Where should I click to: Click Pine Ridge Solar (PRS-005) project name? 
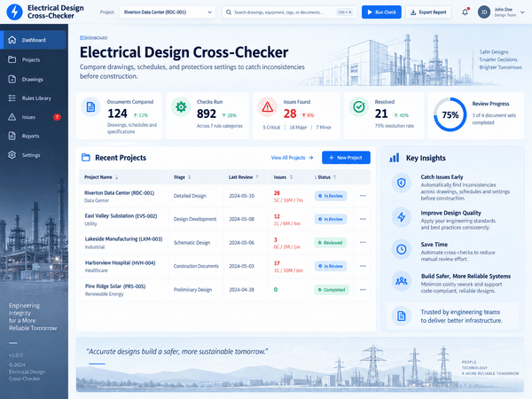pyautogui.click(x=115, y=286)
